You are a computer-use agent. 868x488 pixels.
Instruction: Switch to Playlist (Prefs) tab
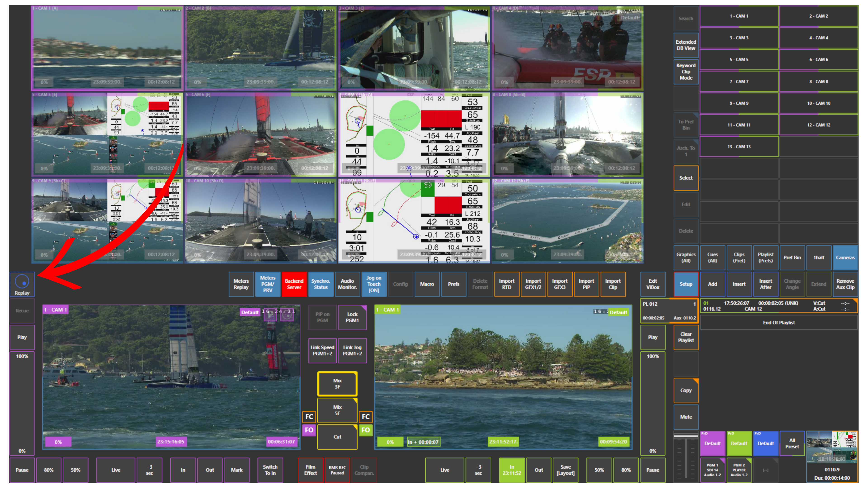766,258
